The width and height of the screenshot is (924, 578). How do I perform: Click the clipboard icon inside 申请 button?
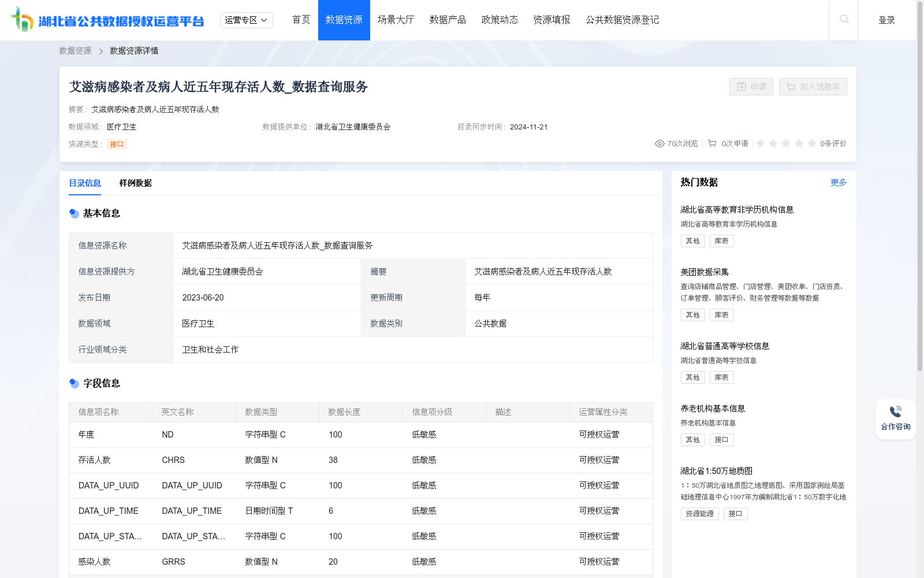click(742, 87)
